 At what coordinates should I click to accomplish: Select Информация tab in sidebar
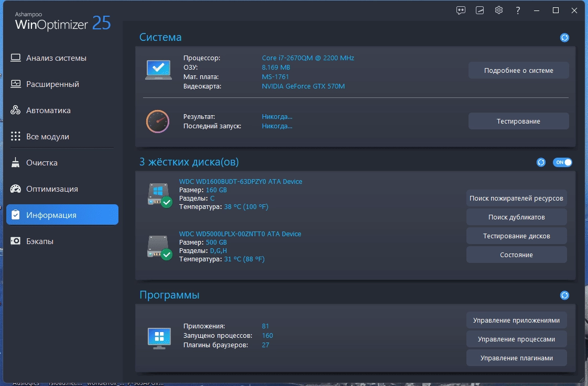[x=62, y=215]
